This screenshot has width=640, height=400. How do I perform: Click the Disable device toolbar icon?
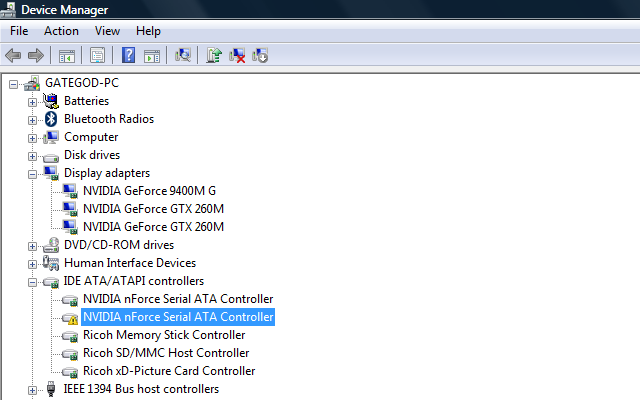coord(260,55)
